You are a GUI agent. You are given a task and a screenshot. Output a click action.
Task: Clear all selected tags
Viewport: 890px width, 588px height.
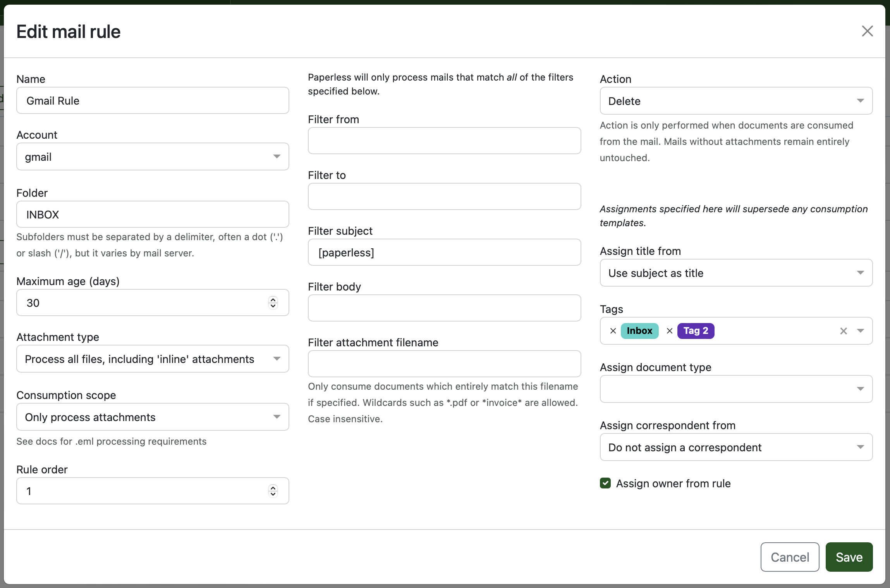tap(844, 331)
